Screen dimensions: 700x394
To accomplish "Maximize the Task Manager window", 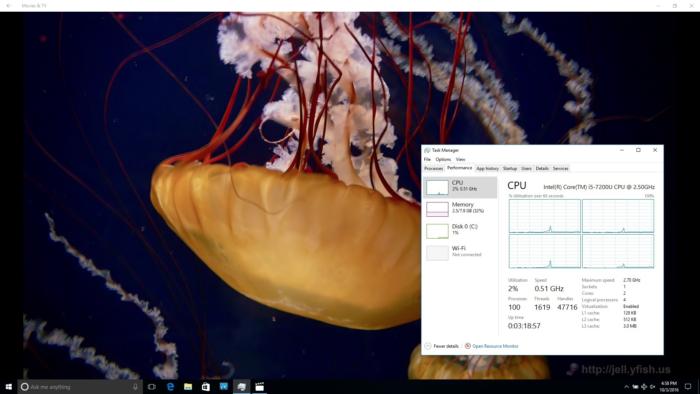I will 638,150.
